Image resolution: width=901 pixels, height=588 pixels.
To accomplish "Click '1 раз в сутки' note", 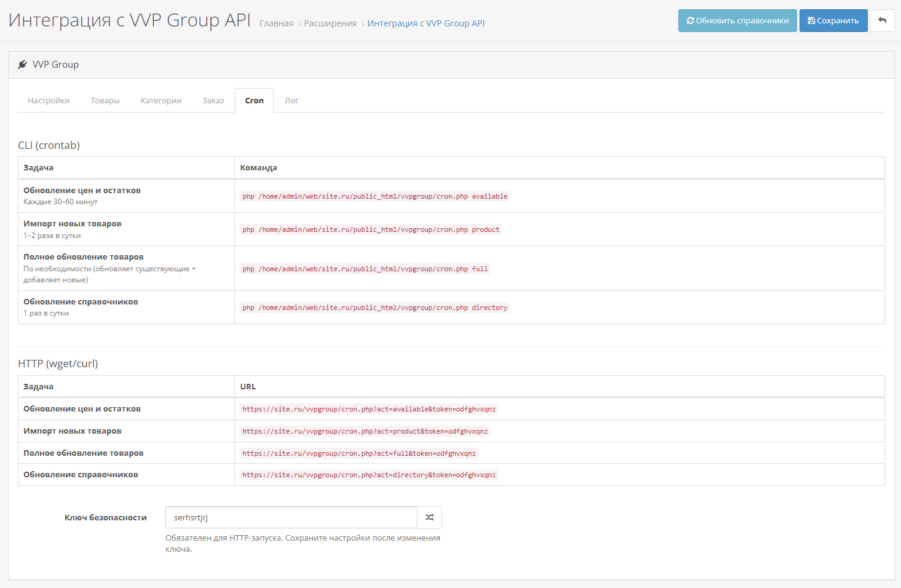I will point(46,313).
